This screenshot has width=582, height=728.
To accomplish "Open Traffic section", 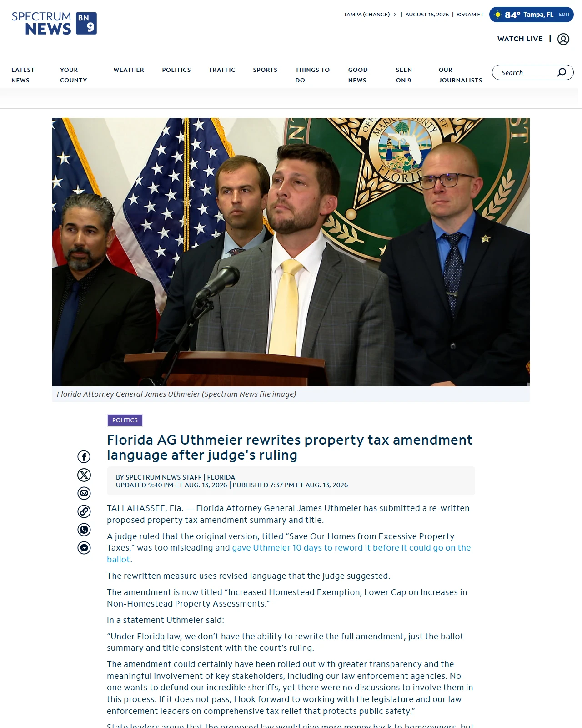I will (222, 70).
